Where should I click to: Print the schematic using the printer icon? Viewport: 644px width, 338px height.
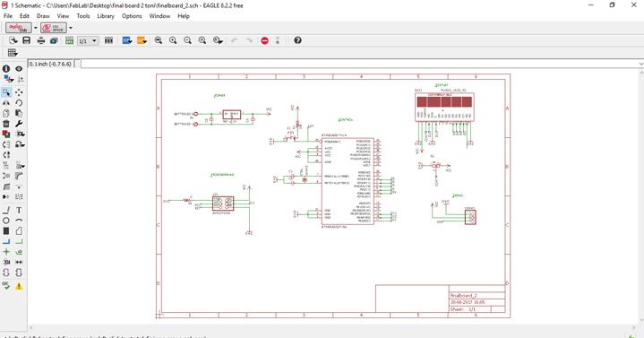pos(41,40)
